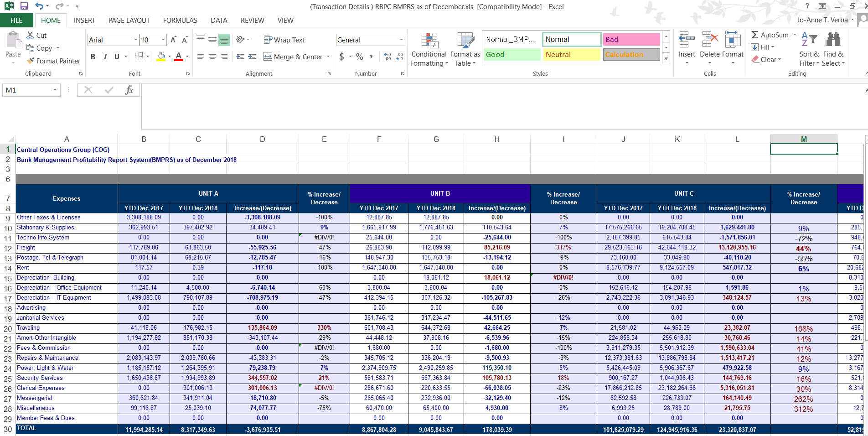Click the Undo arrow icon

coord(39,6)
